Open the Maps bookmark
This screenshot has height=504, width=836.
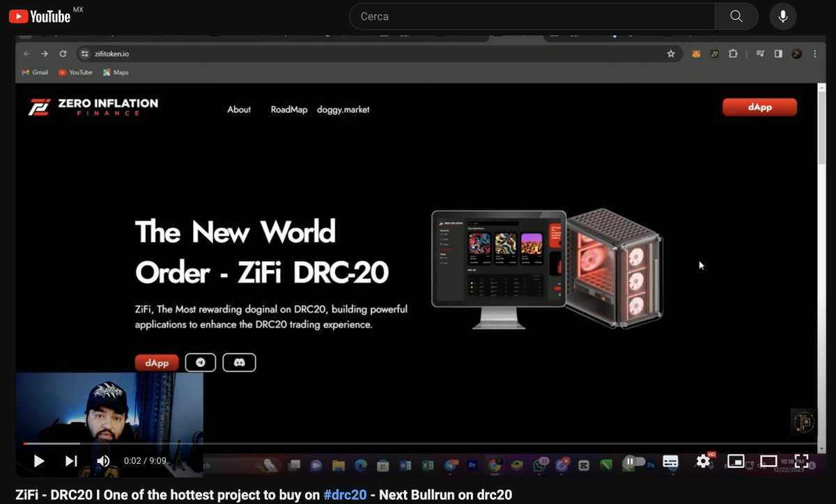[116, 72]
